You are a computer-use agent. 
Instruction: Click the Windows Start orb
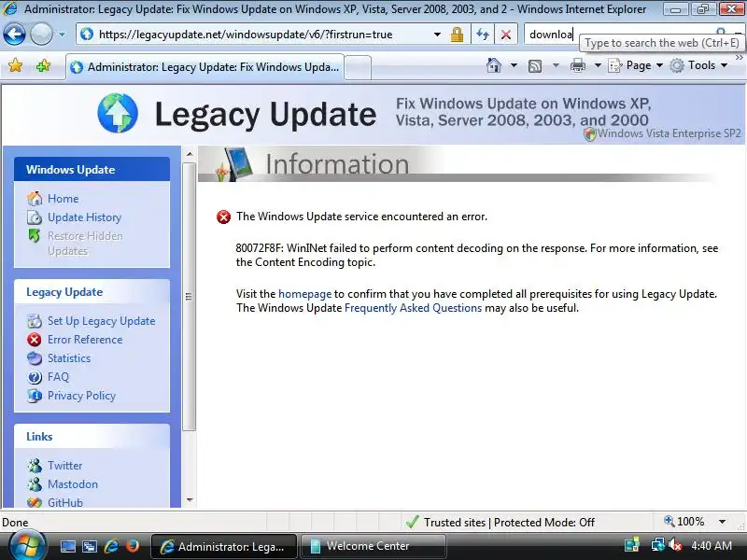click(27, 546)
